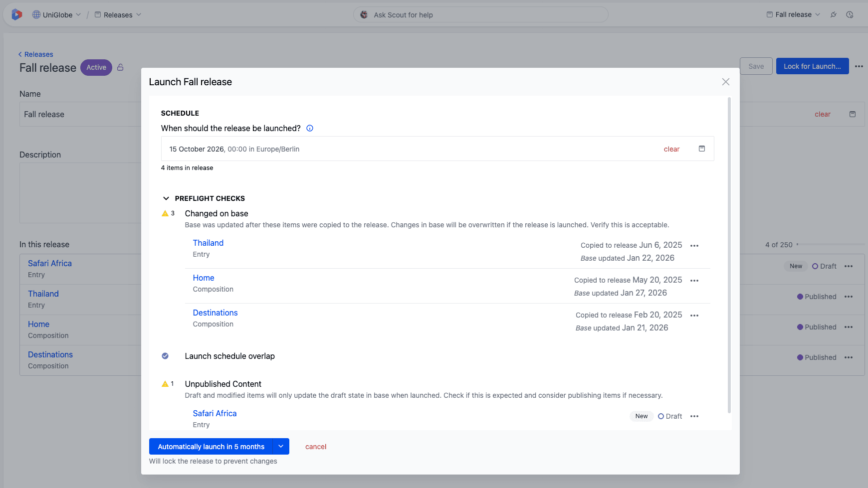
Task: Open the Destinations link in dialog
Action: coord(215,313)
